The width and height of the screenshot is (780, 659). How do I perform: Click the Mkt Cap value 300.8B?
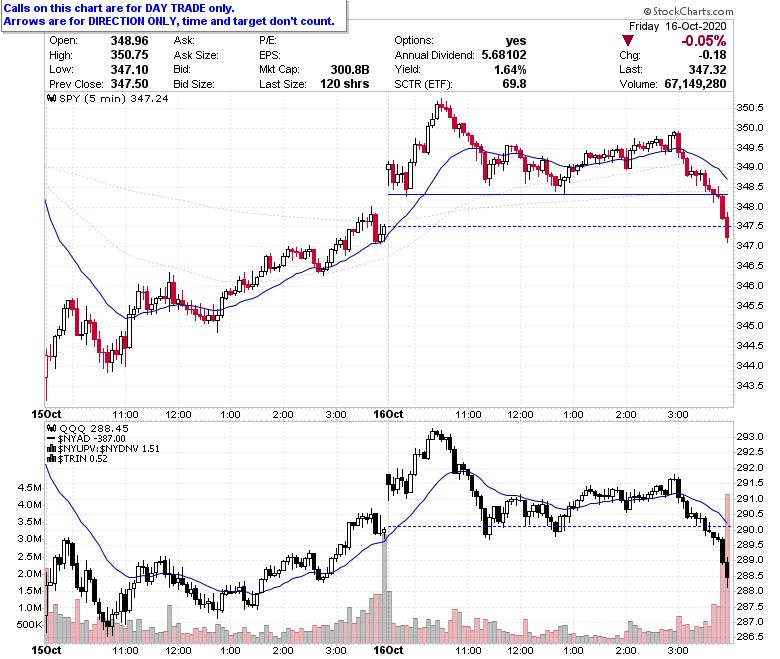350,70
